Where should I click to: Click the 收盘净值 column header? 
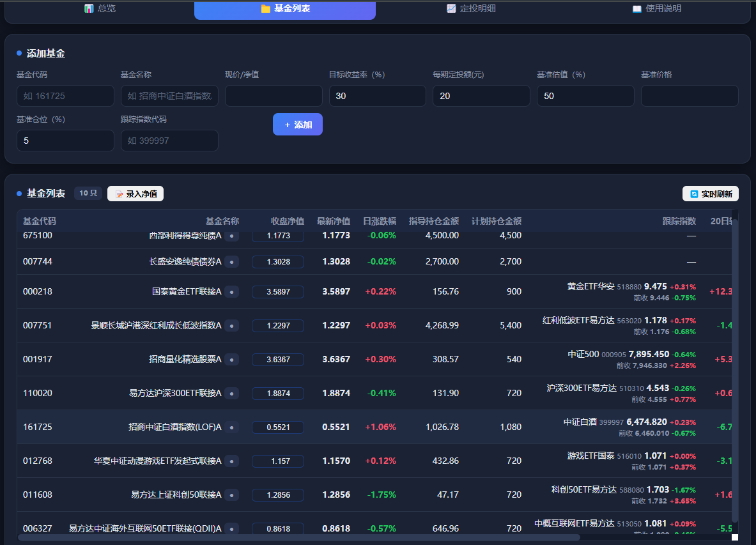pyautogui.click(x=288, y=221)
